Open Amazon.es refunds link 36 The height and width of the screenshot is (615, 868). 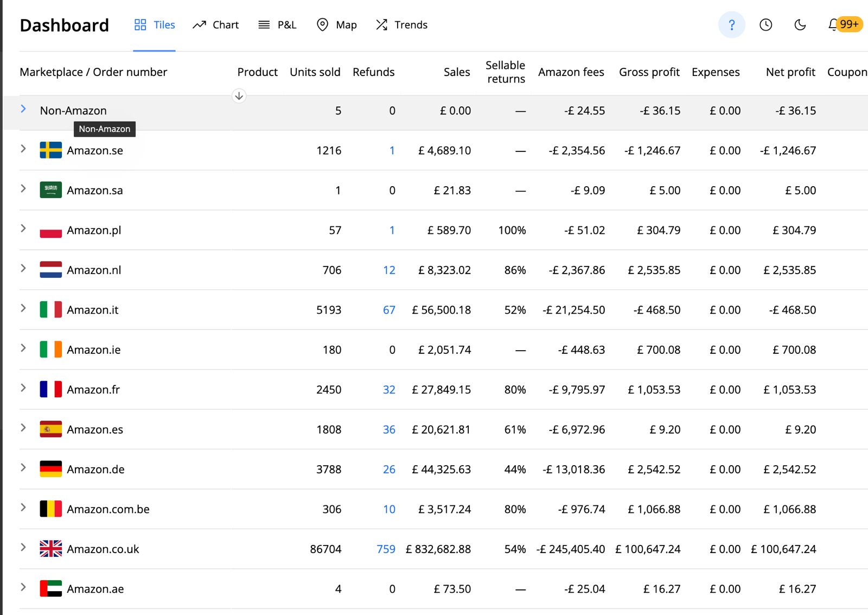[389, 429]
